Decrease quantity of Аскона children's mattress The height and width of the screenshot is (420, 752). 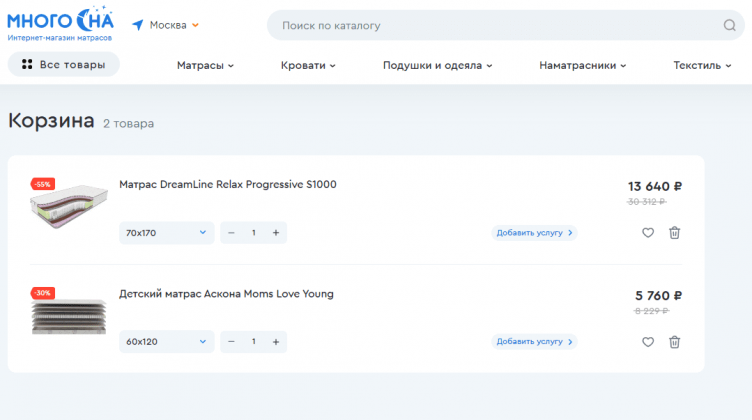coord(231,342)
